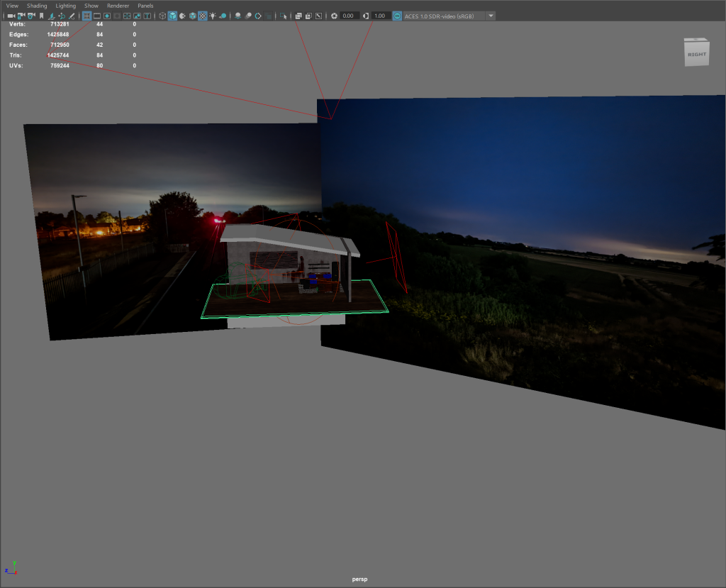Click the Image Plane icon

[x=52, y=16]
